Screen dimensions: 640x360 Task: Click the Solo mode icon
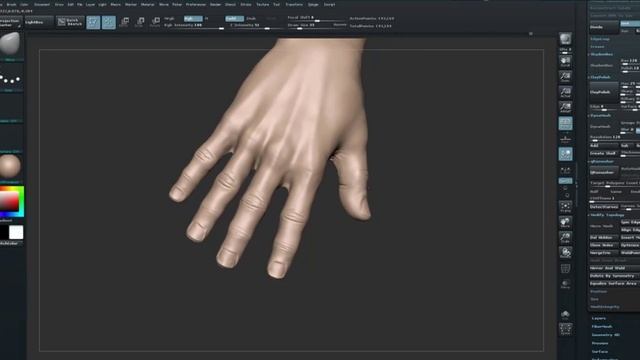click(565, 314)
